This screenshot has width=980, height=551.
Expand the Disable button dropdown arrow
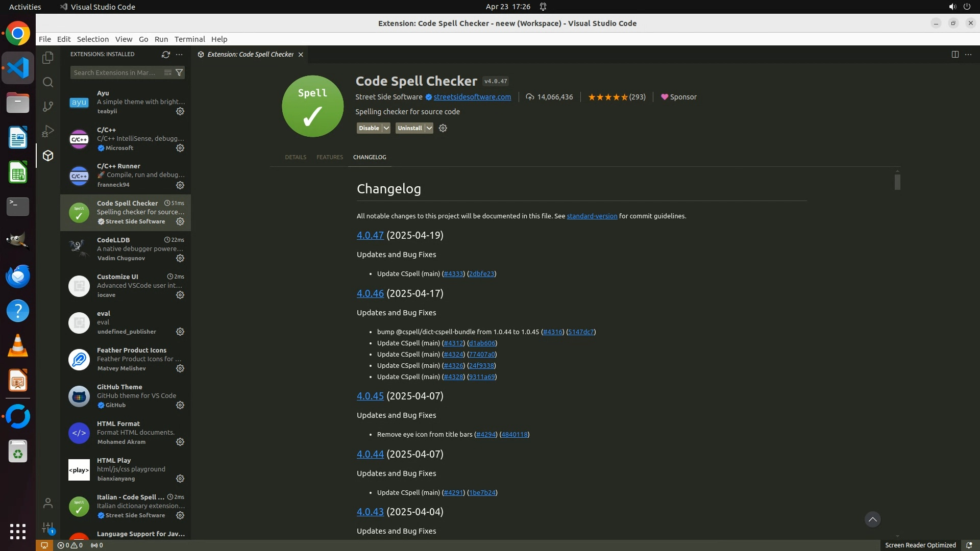tap(386, 128)
